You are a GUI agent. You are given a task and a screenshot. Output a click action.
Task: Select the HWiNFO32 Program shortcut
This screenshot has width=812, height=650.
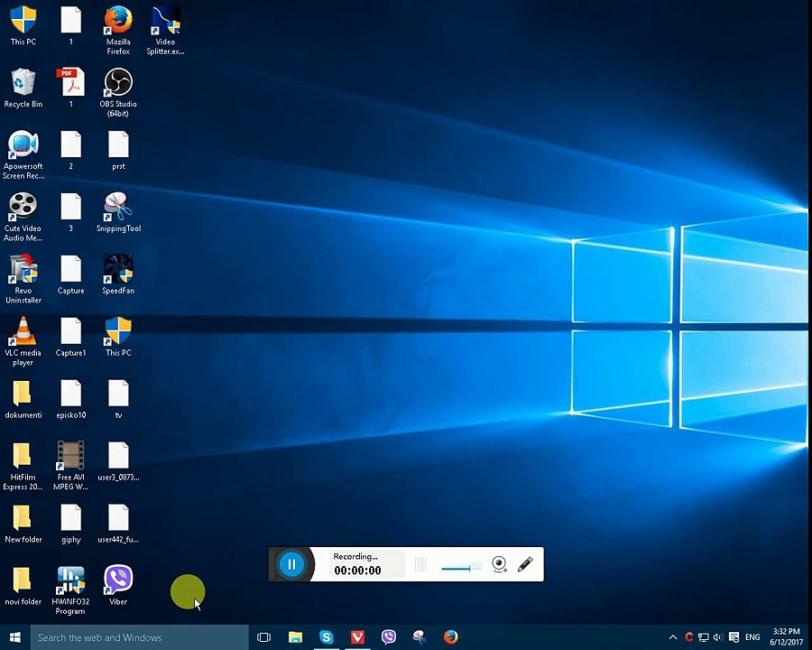tap(70, 590)
